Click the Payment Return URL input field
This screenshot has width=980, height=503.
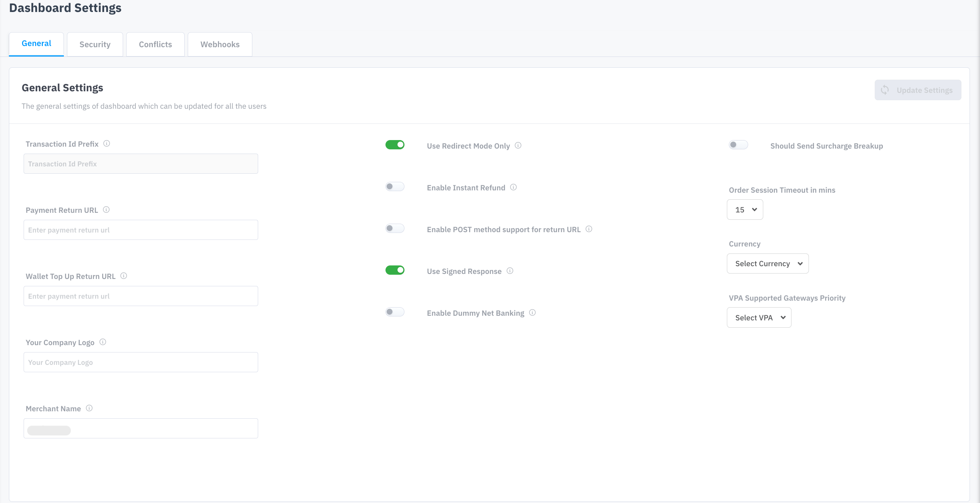click(141, 230)
